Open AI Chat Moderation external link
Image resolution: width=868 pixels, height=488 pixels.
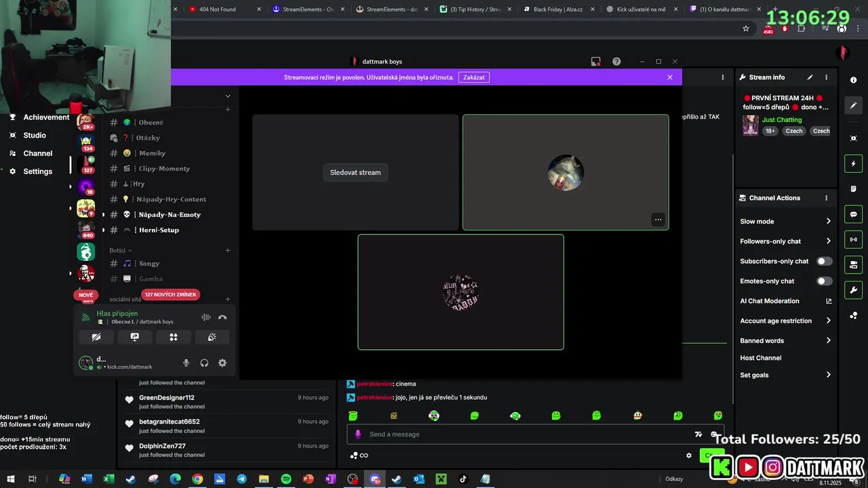(x=829, y=301)
